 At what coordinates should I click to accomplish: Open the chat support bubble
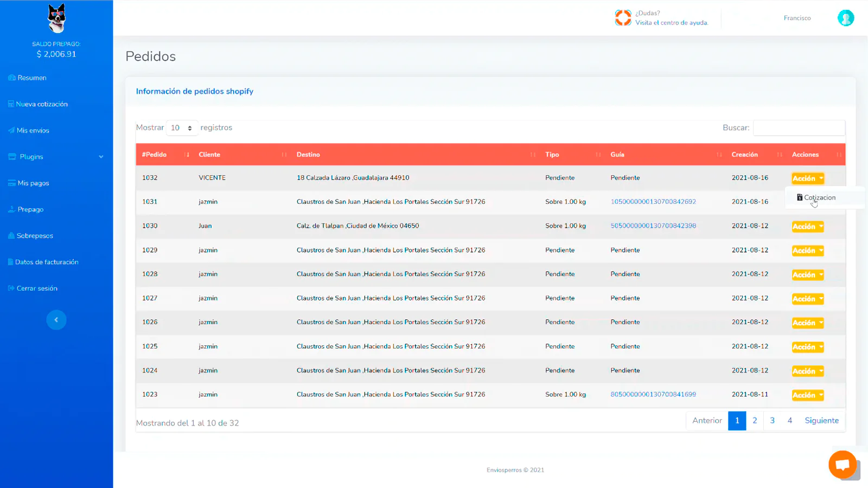842,465
